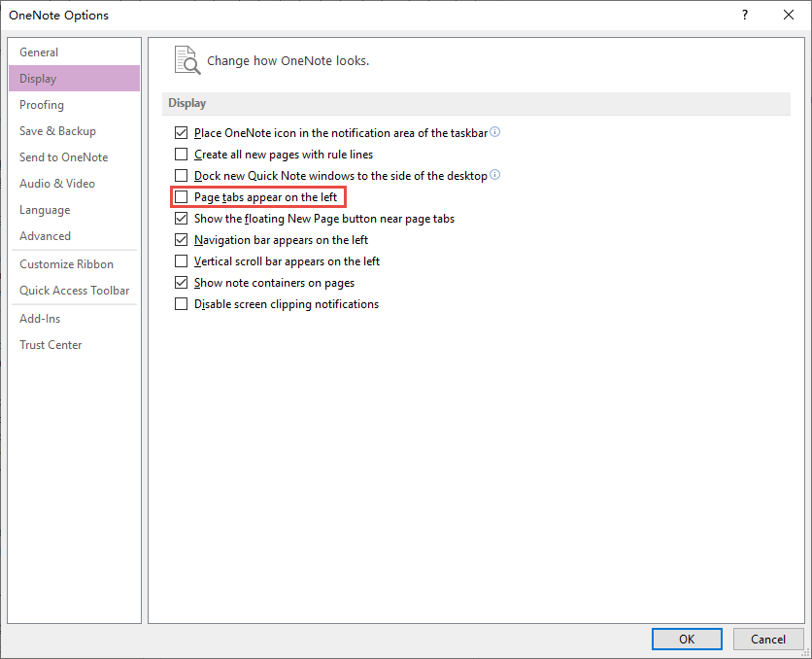Viewport: 812px width, 659px height.
Task: Open Save & Backup settings
Action: [x=74, y=131]
